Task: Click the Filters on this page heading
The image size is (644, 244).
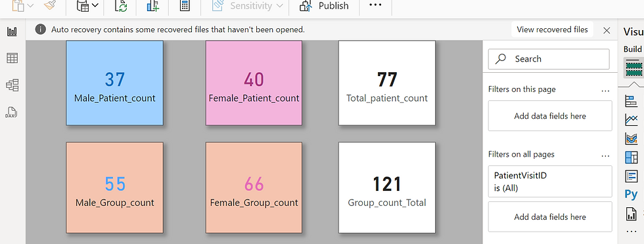Action: [522, 89]
